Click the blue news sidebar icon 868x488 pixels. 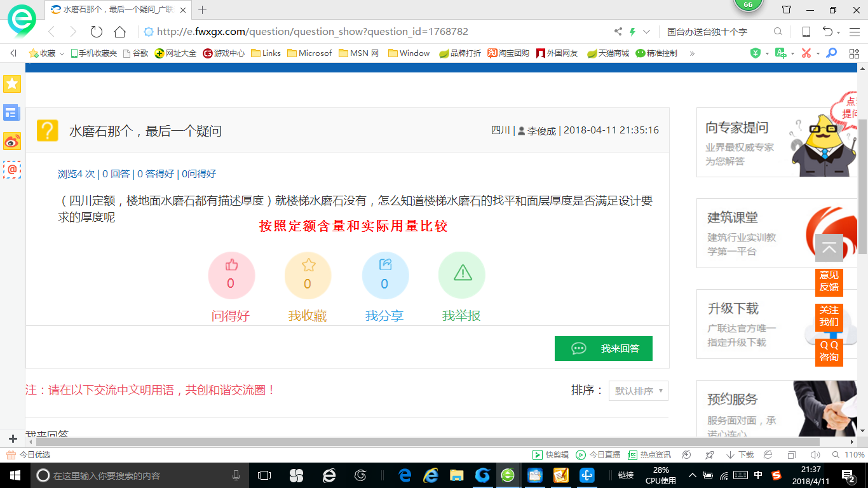pos(12,112)
